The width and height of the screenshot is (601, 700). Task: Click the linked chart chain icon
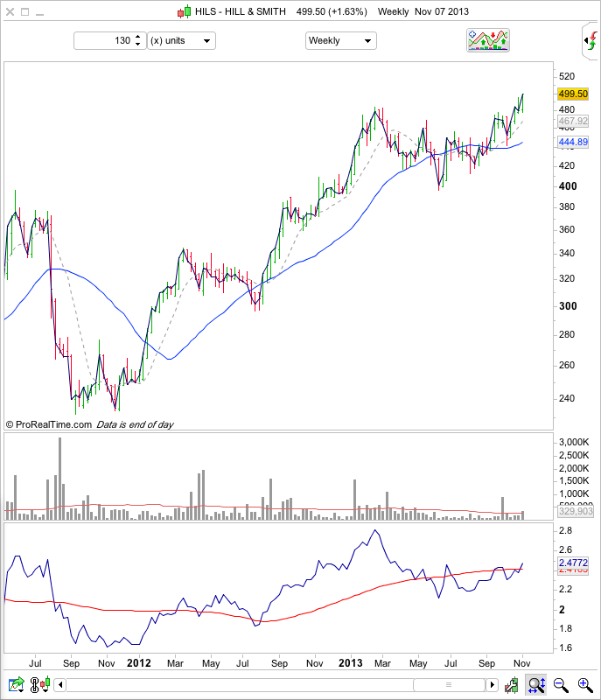tap(34, 684)
